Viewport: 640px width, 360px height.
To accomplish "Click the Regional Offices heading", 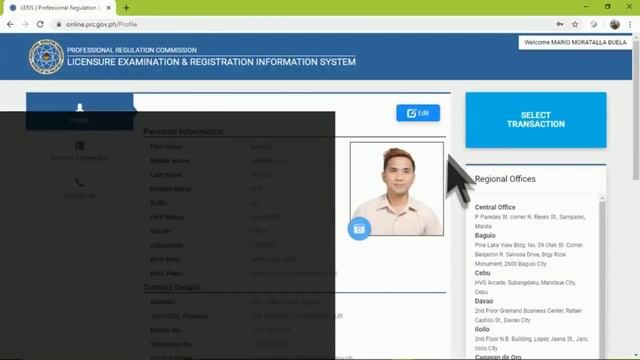I will 505,179.
